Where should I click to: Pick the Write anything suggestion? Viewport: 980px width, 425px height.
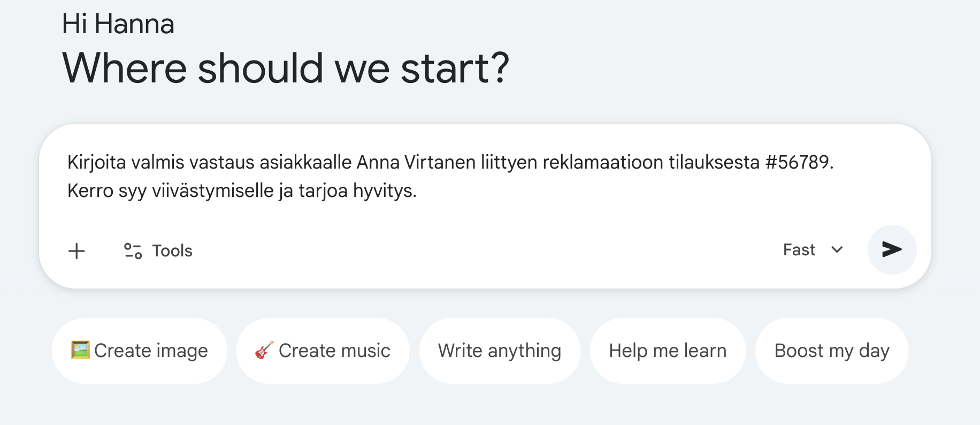point(500,351)
